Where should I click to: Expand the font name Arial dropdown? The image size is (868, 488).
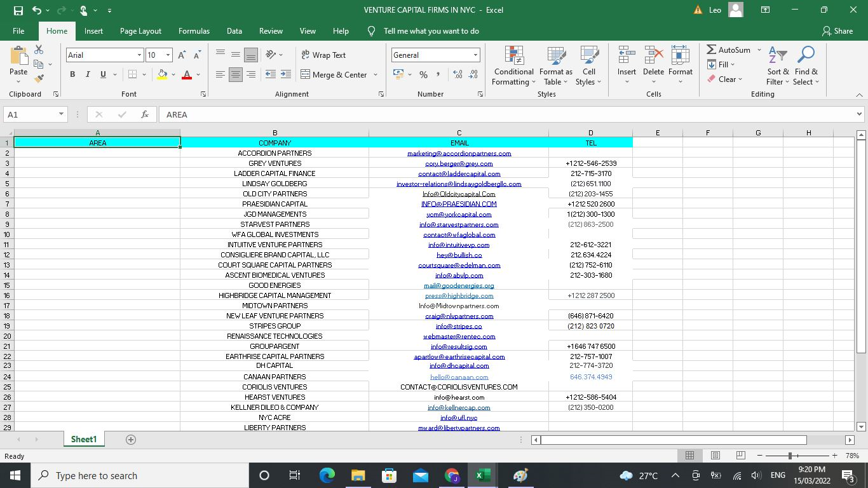click(140, 55)
